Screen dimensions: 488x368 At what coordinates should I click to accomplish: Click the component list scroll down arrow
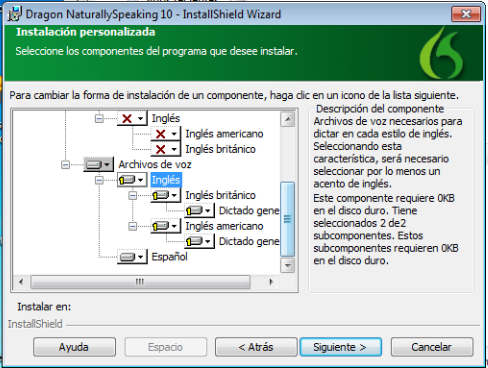(x=288, y=266)
